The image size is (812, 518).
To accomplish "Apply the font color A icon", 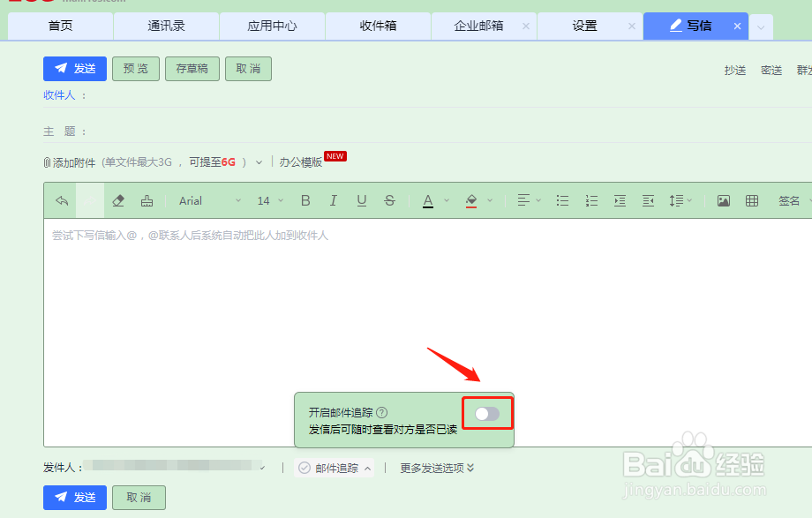I will click(x=428, y=201).
